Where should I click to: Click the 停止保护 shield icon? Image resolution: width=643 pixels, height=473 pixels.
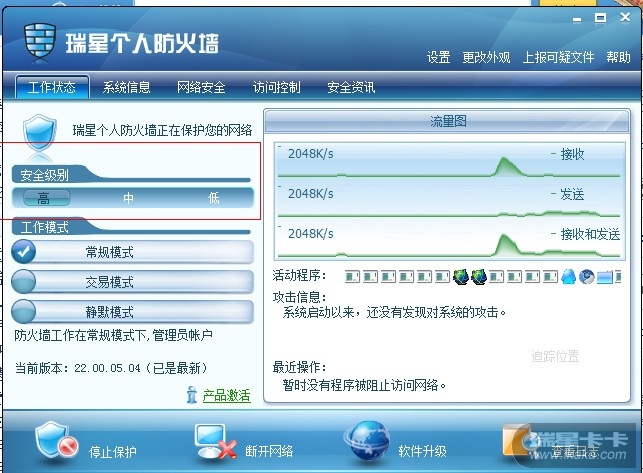click(57, 441)
